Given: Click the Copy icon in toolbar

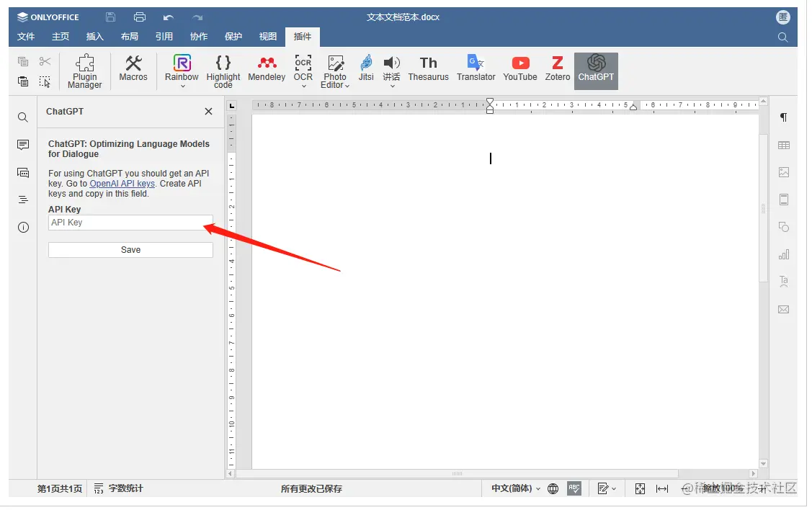Looking at the screenshot, I should [x=23, y=62].
